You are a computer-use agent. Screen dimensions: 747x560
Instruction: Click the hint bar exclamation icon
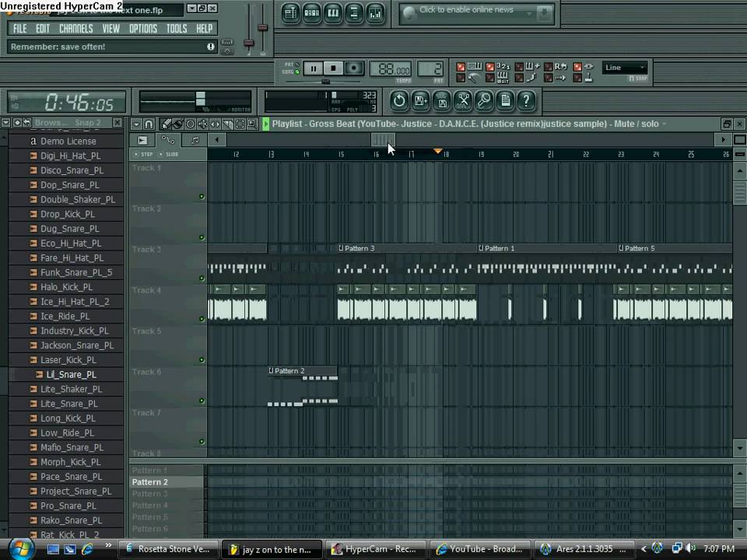pos(211,47)
